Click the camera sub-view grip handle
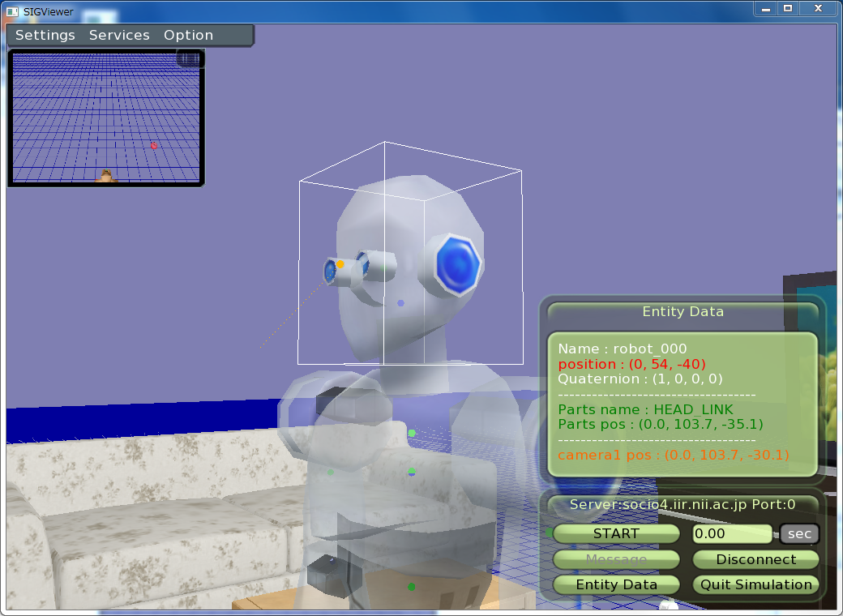The height and width of the screenshot is (616, 843). click(189, 59)
